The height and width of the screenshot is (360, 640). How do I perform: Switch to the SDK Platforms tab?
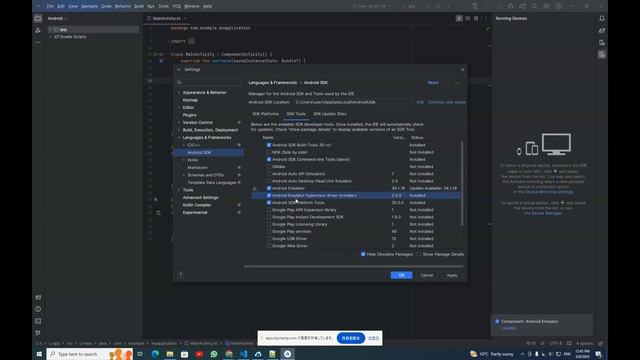click(x=265, y=114)
